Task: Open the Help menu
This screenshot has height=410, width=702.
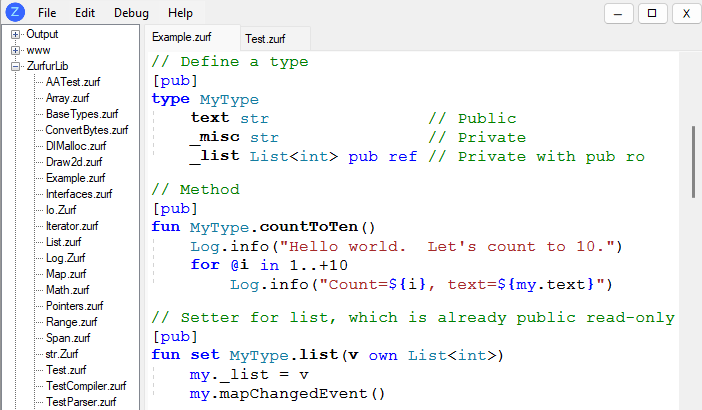Action: (x=180, y=13)
